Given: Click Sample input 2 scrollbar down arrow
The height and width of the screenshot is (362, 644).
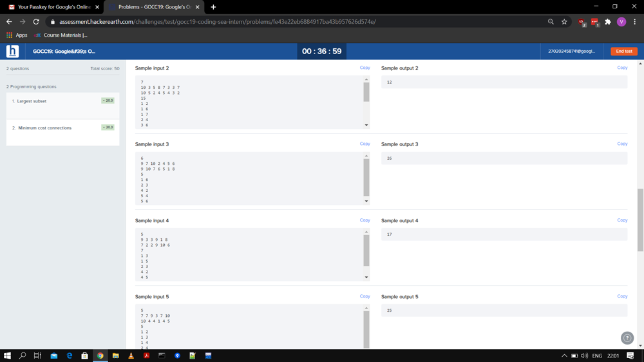Looking at the screenshot, I should coord(366,126).
